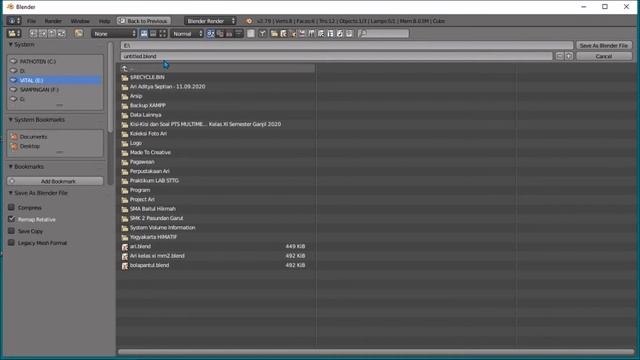
Task: Go back to the previous folder
Action: 33,33
